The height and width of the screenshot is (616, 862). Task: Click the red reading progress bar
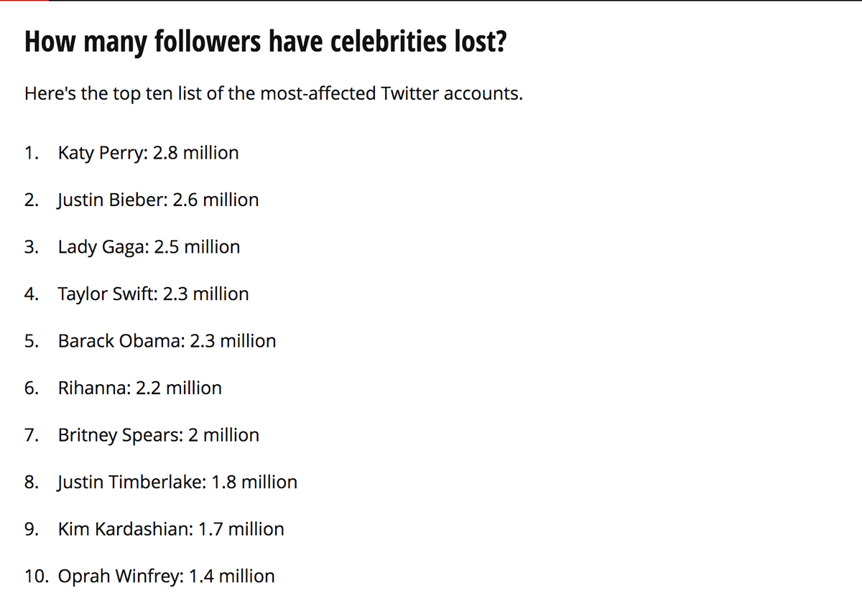[x=24, y=1]
